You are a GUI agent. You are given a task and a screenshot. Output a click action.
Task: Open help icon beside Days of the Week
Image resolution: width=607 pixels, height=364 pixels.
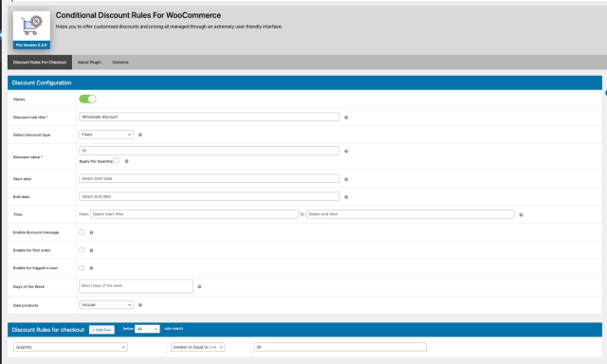199,286
